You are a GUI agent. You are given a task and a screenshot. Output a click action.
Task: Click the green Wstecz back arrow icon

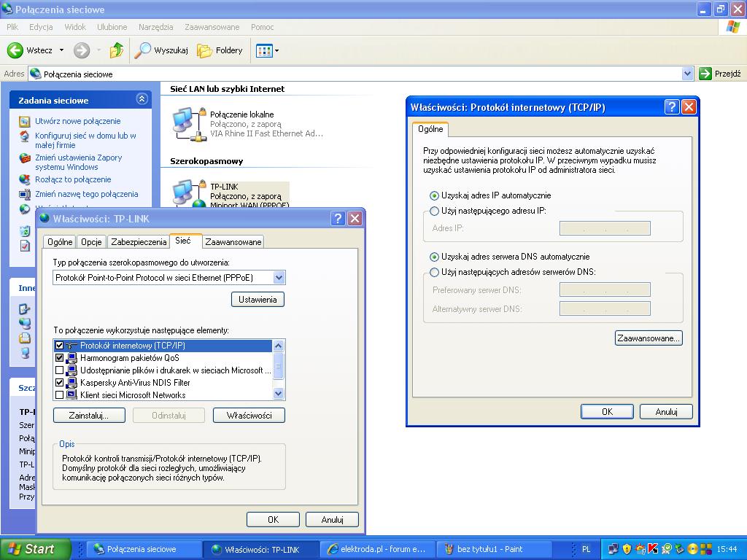coord(15,50)
